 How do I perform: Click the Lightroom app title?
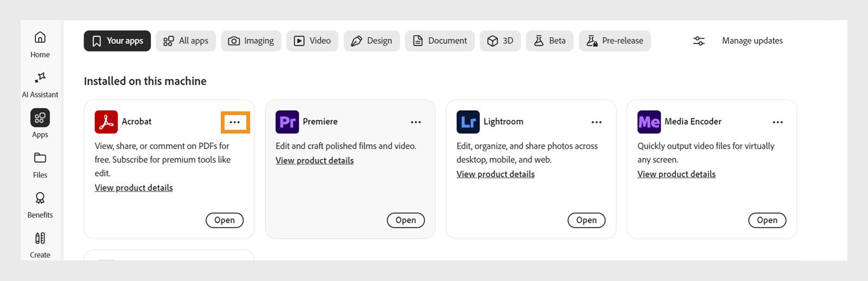[503, 122]
